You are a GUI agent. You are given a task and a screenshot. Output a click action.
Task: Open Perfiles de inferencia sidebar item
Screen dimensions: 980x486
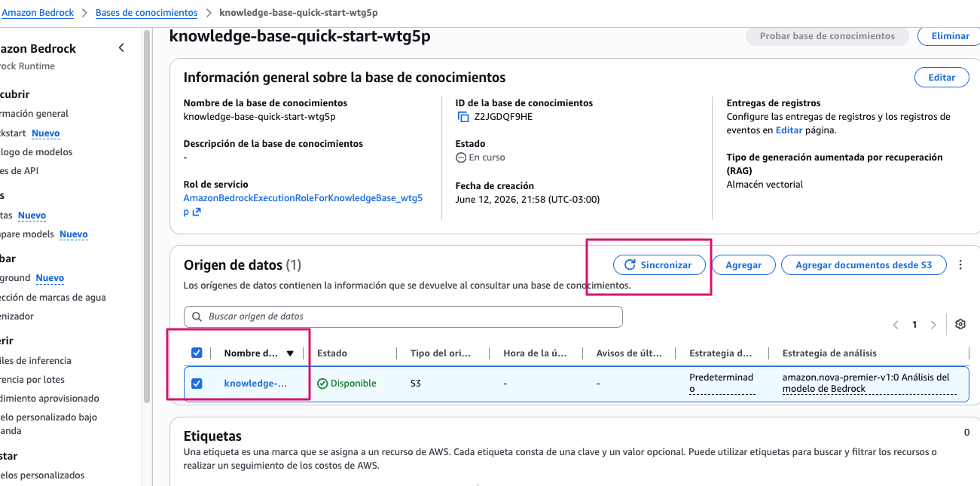35,361
